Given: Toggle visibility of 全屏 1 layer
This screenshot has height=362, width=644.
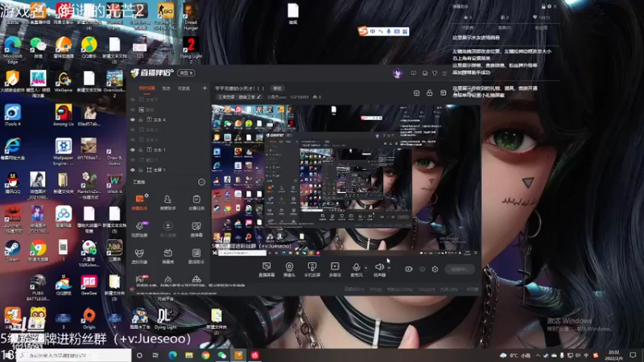Looking at the screenshot, I should (x=133, y=170).
